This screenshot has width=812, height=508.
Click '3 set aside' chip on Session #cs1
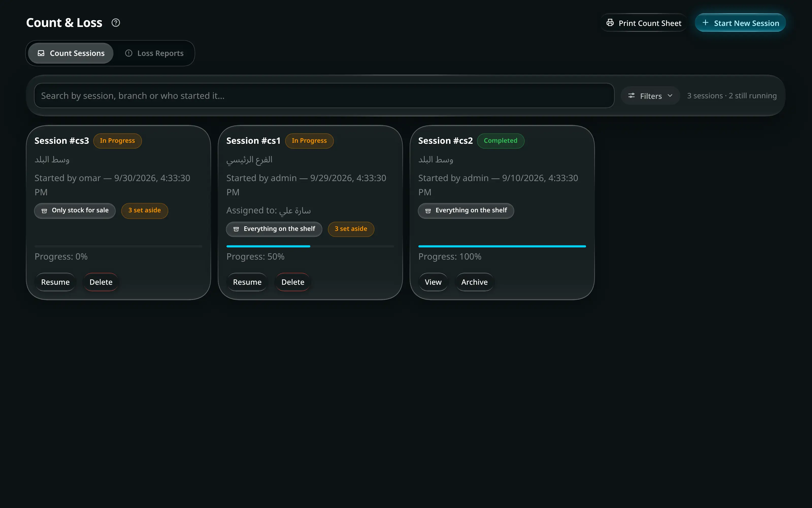351,229
